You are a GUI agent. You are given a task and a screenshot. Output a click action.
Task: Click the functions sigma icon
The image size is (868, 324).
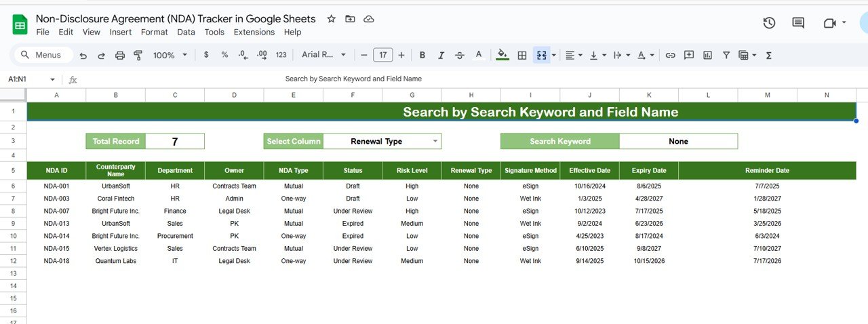click(x=769, y=55)
